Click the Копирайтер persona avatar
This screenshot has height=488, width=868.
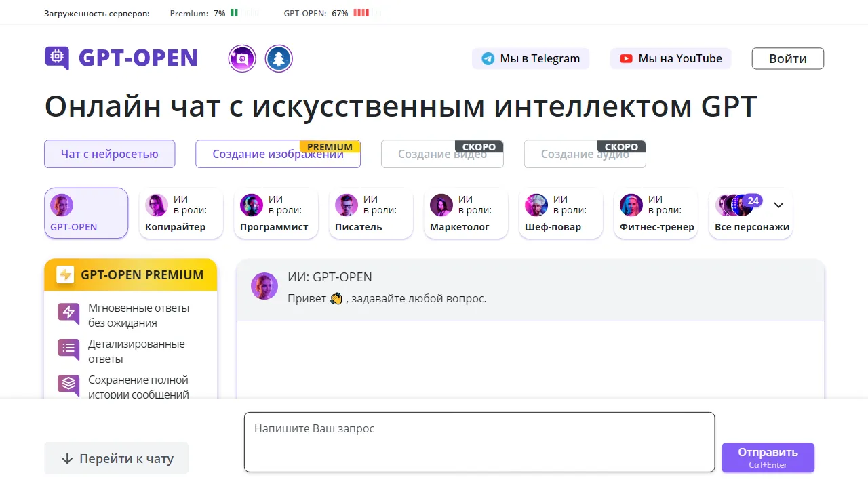(157, 205)
